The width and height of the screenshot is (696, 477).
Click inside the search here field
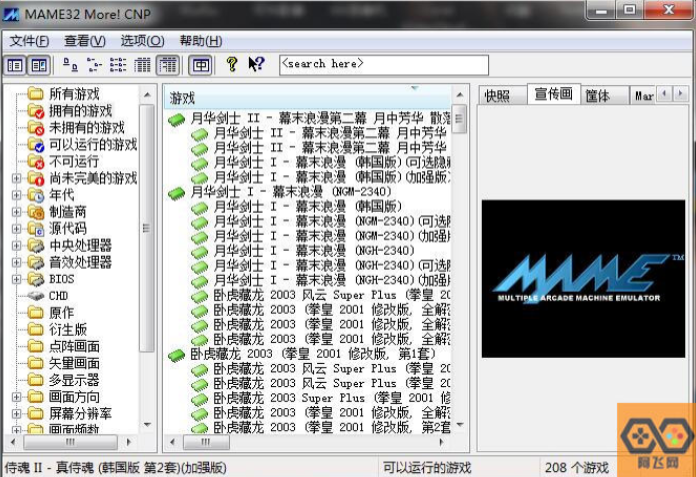click(383, 65)
